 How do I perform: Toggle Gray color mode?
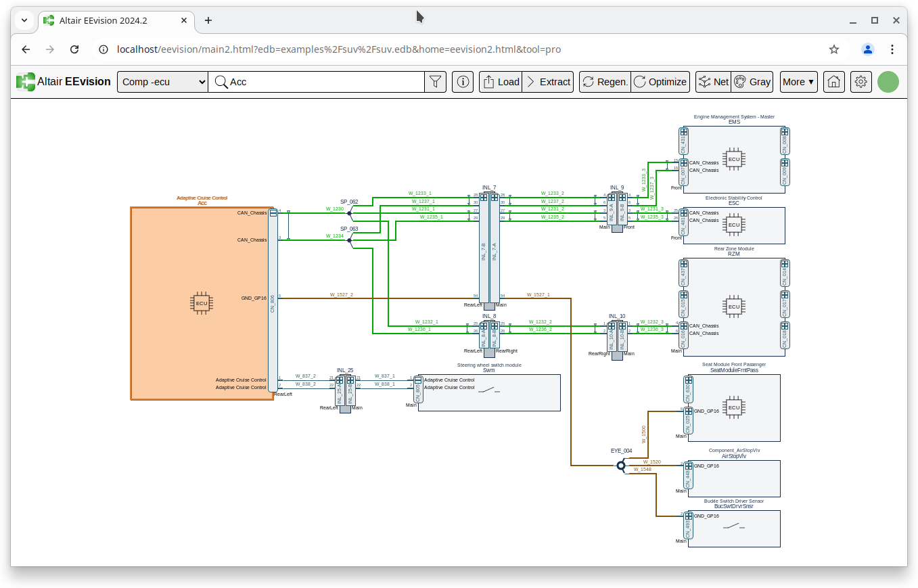(x=752, y=82)
